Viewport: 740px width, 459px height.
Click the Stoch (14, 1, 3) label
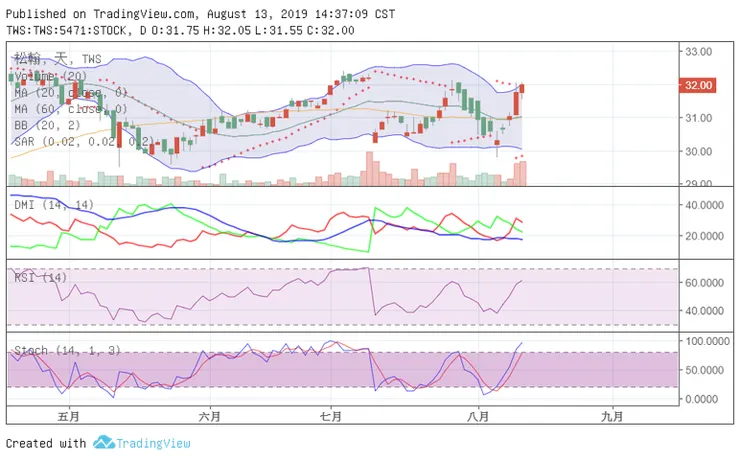click(x=67, y=351)
